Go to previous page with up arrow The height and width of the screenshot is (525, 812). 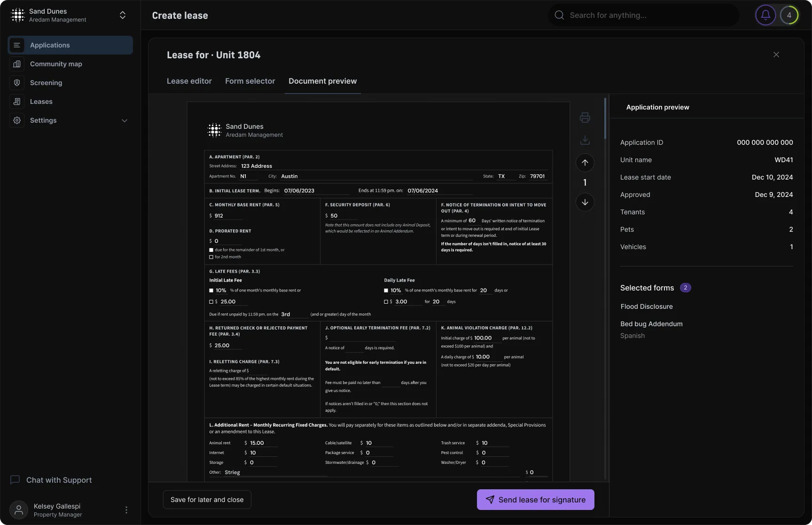click(585, 163)
